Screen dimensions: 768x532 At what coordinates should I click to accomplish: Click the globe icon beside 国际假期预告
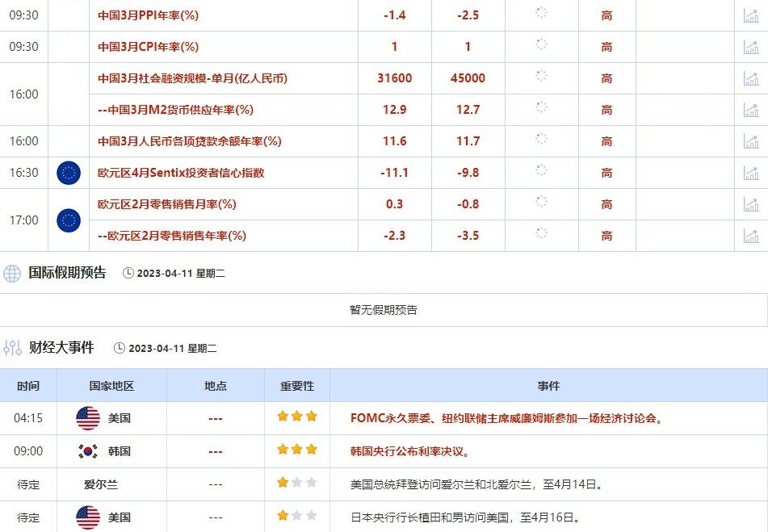(12, 273)
